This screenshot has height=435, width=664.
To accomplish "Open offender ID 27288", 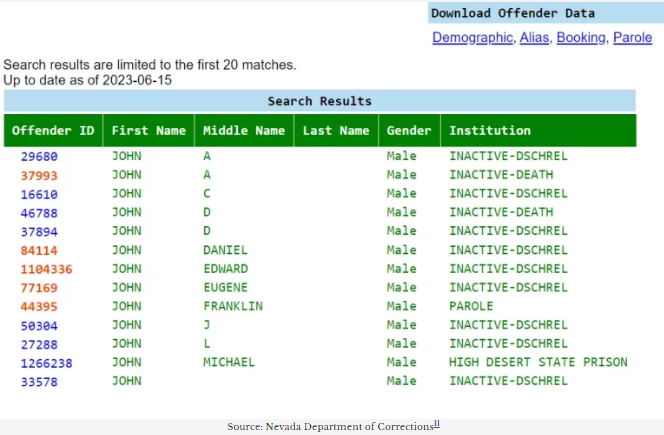I will [x=37, y=344].
